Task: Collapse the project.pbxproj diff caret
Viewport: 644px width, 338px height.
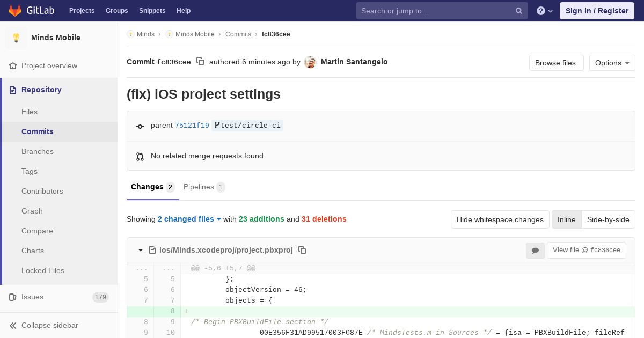Action: click(141, 250)
